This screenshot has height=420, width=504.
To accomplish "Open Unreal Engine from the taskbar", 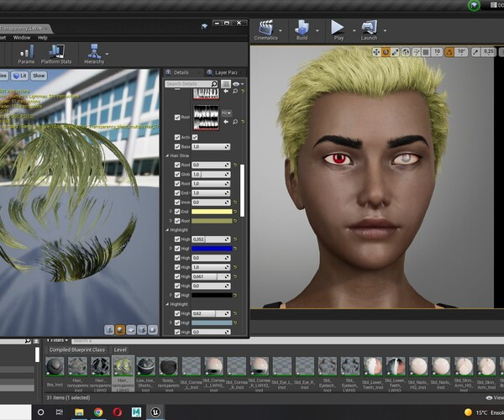I will [x=155, y=412].
